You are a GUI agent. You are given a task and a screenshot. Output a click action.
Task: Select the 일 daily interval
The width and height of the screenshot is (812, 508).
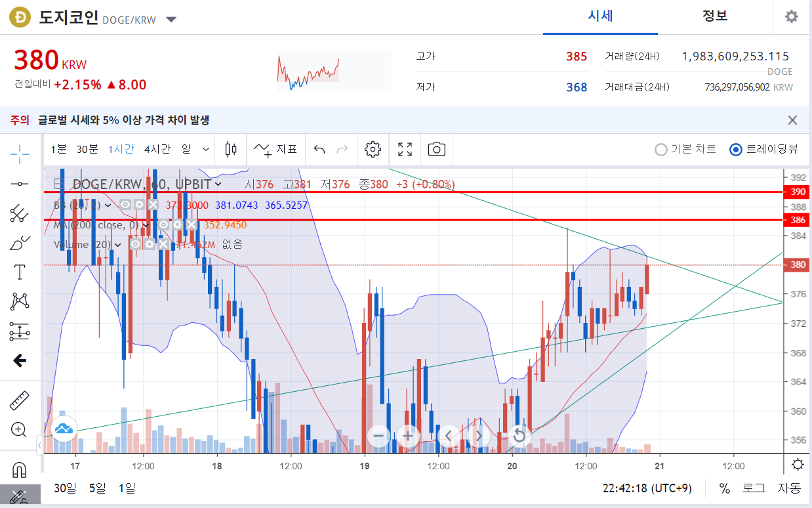[186, 150]
